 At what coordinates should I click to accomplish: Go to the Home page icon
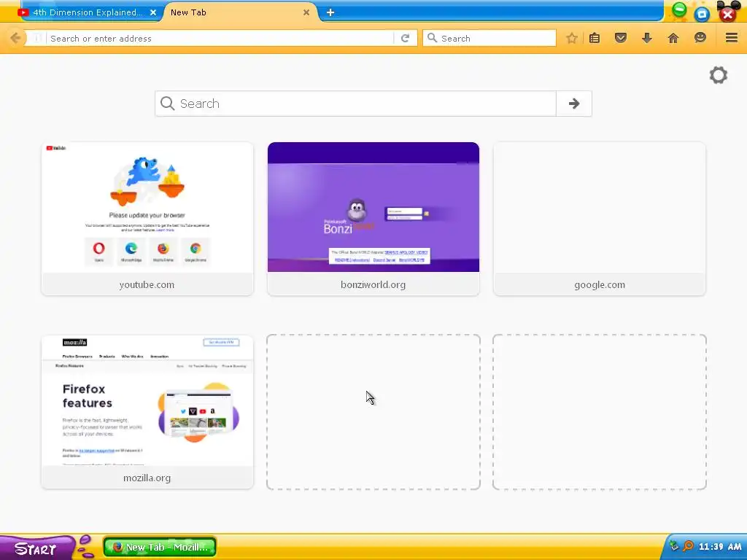673,38
